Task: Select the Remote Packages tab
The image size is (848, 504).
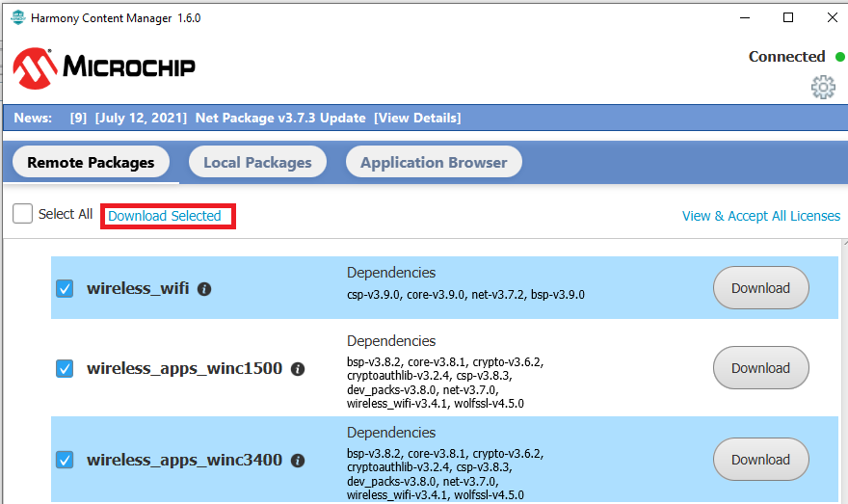Action: coord(91,162)
